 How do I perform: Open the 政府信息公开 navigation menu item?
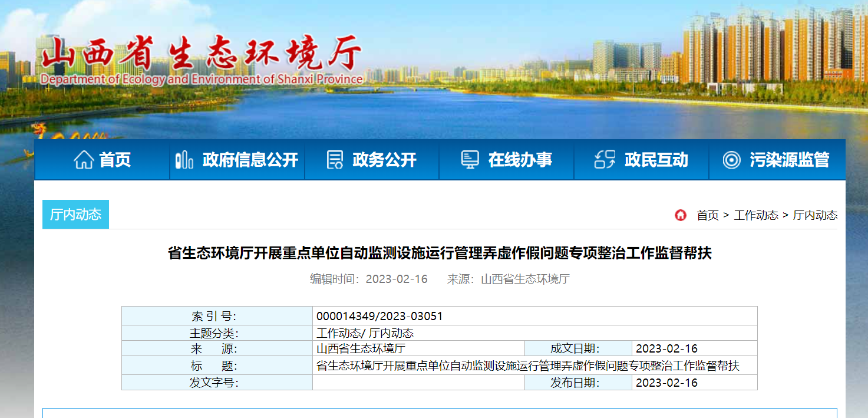[x=237, y=160]
